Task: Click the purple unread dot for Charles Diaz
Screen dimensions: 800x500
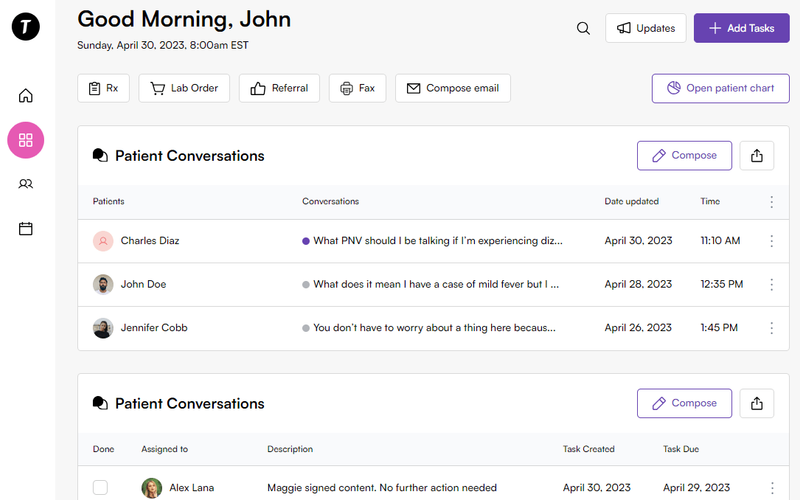Action: click(x=306, y=241)
